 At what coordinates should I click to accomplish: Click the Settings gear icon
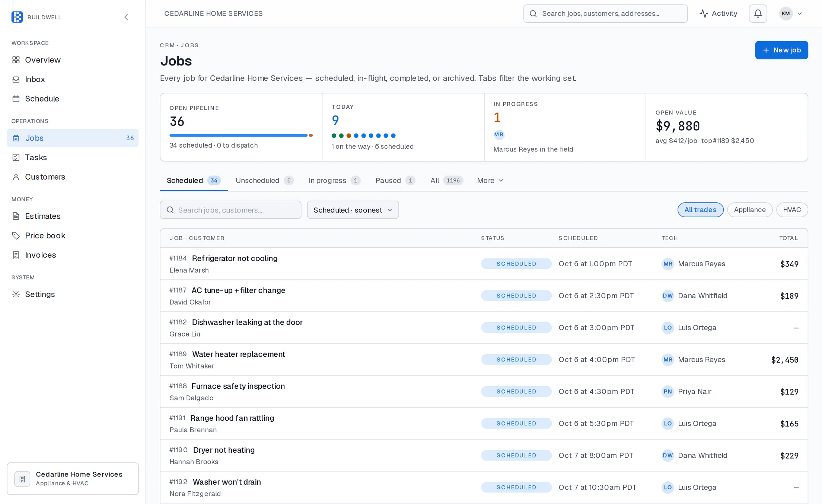pyautogui.click(x=16, y=294)
